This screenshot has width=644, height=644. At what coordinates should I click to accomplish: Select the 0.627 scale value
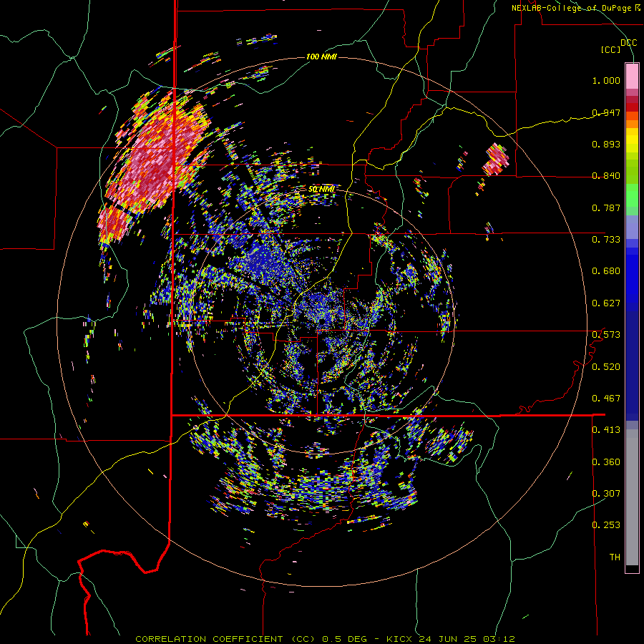(606, 303)
